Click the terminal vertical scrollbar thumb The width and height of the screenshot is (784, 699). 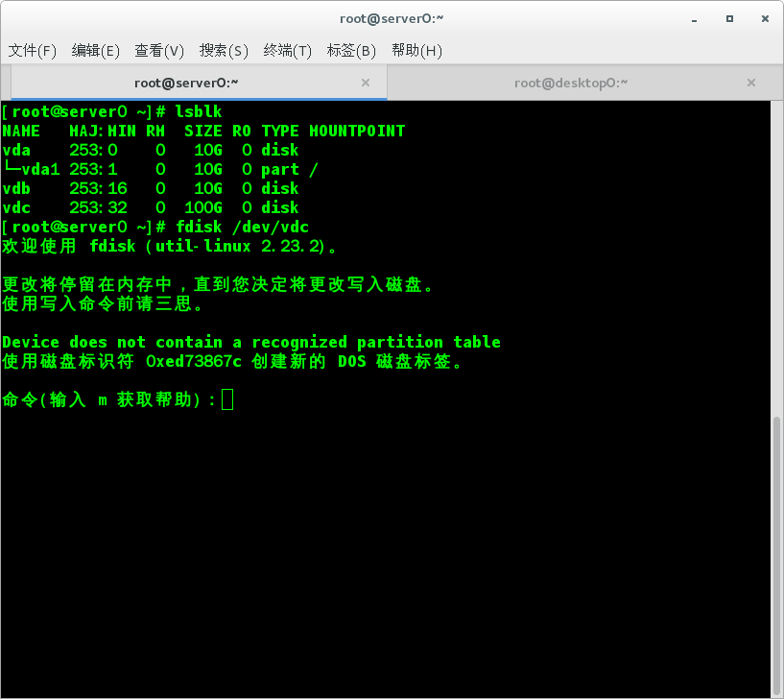pos(776,555)
